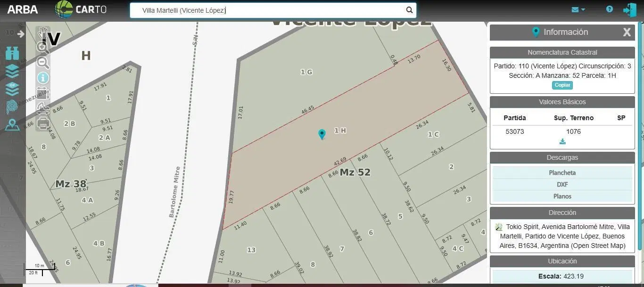Download the DXF file

562,184
